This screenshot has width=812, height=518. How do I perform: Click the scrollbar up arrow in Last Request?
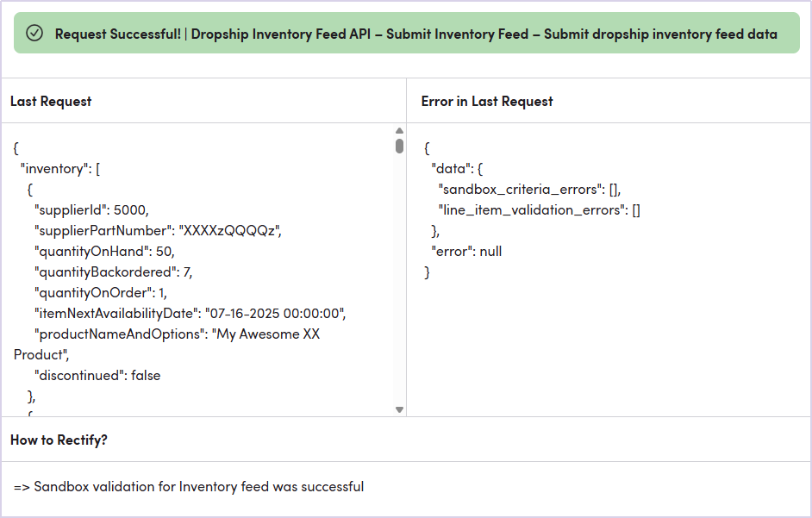click(399, 131)
